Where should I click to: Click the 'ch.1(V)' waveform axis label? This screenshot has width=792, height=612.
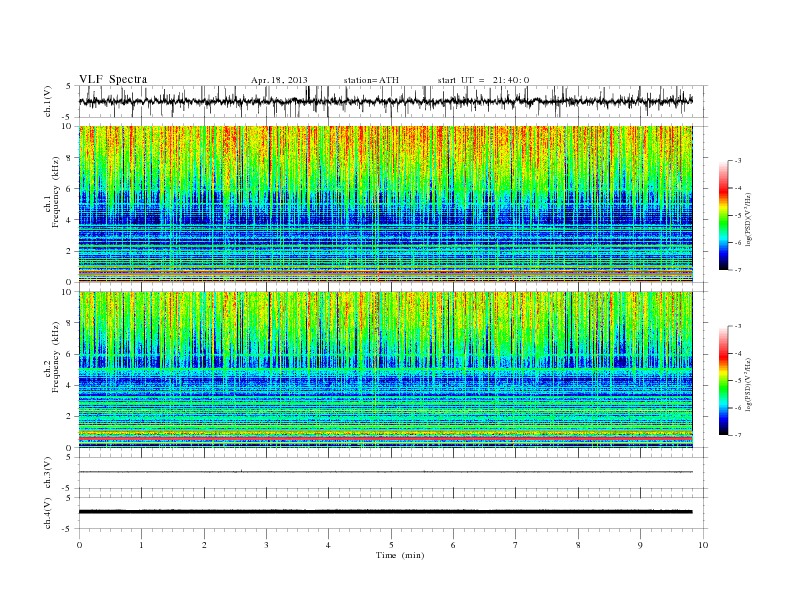47,101
